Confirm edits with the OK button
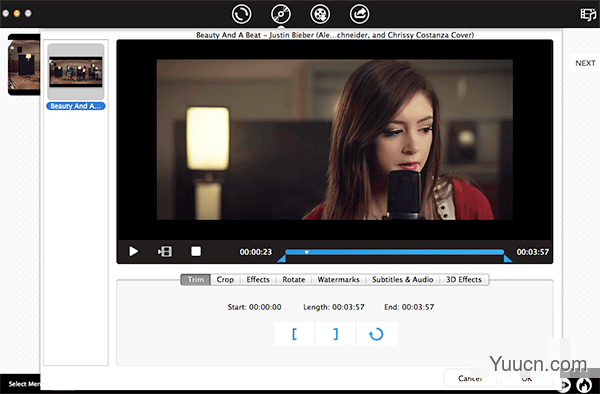Screen dimensions: 600x394 pos(527,378)
